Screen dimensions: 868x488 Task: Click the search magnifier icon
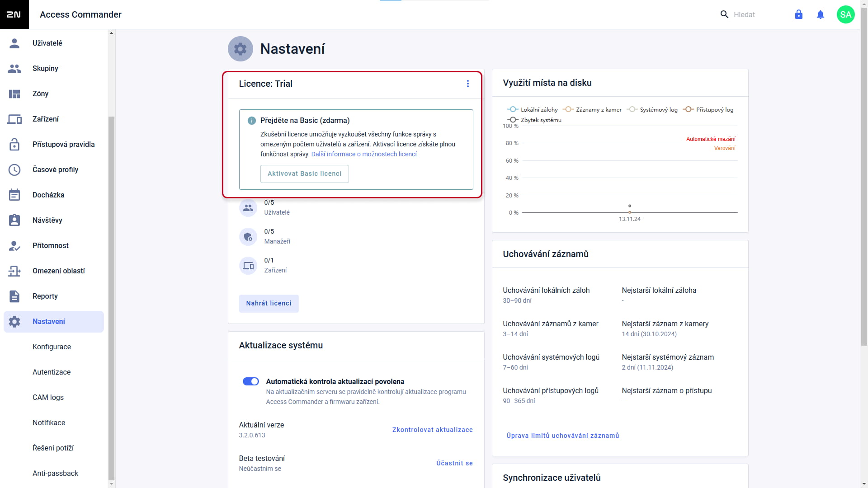coord(724,14)
